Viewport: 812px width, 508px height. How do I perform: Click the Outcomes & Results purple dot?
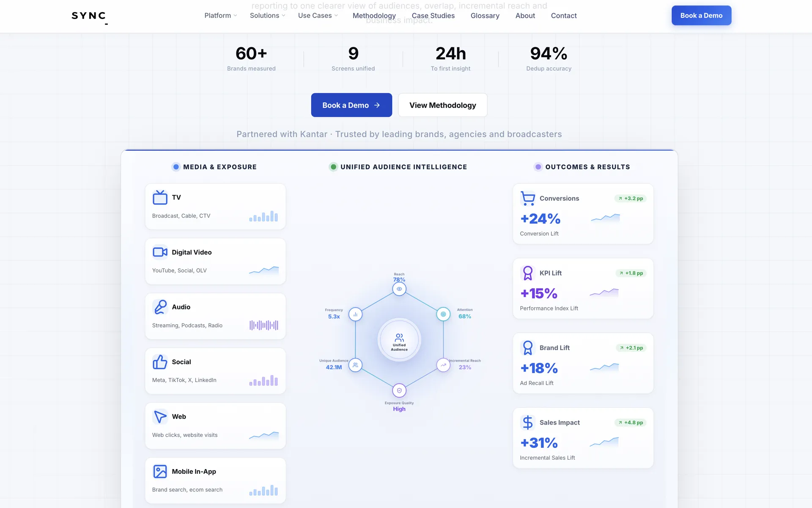pyautogui.click(x=538, y=167)
